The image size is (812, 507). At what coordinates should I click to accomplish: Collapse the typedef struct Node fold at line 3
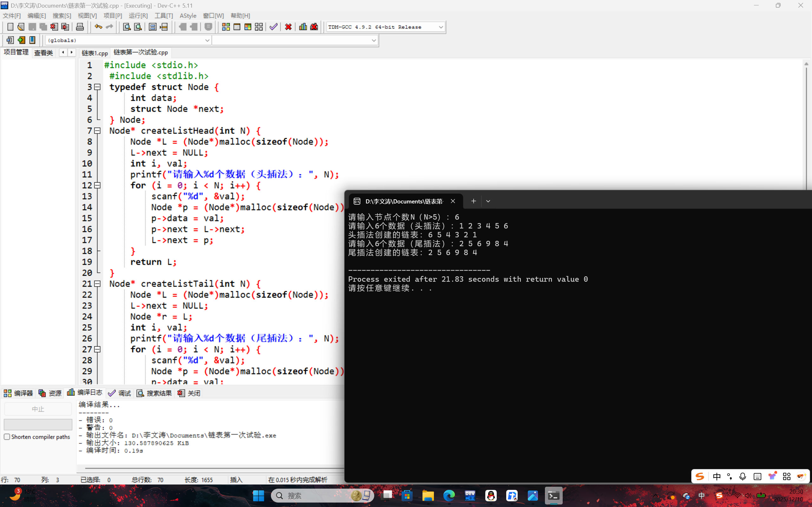[x=97, y=87]
